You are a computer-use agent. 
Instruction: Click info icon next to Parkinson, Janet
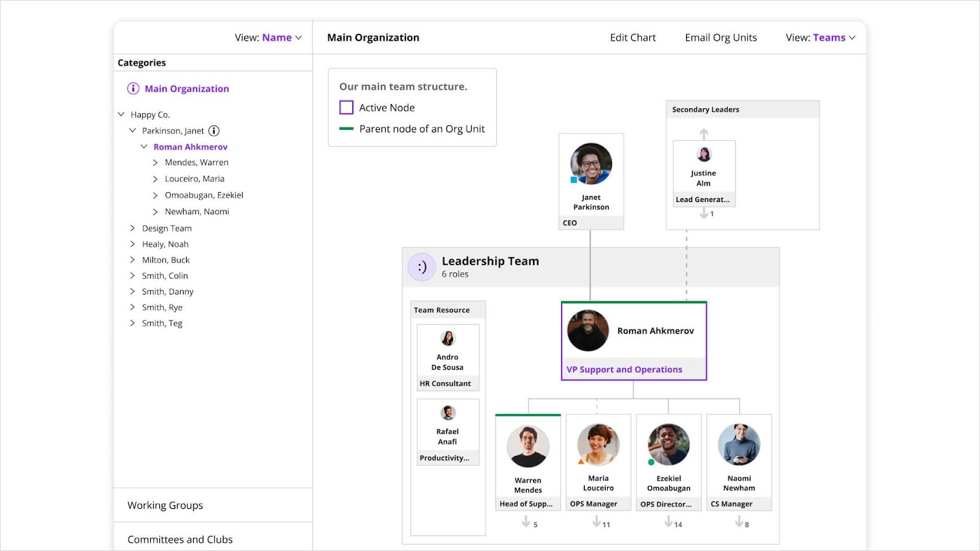point(214,131)
